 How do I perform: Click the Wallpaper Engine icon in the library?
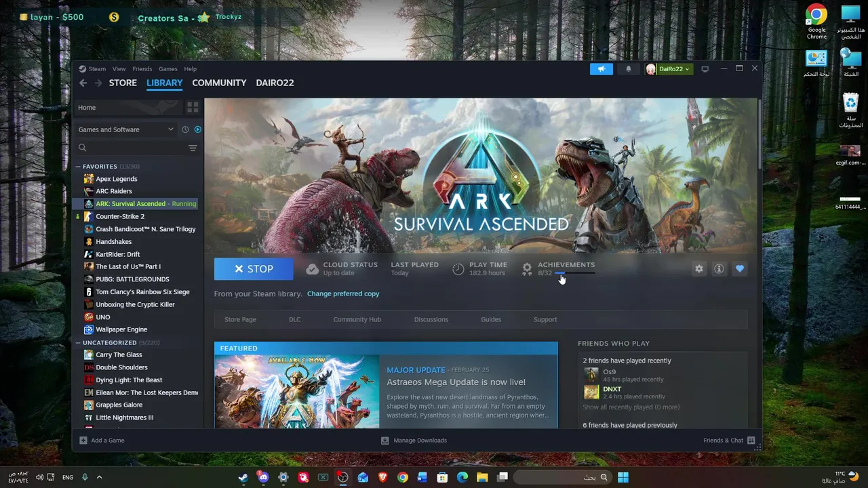click(x=89, y=329)
